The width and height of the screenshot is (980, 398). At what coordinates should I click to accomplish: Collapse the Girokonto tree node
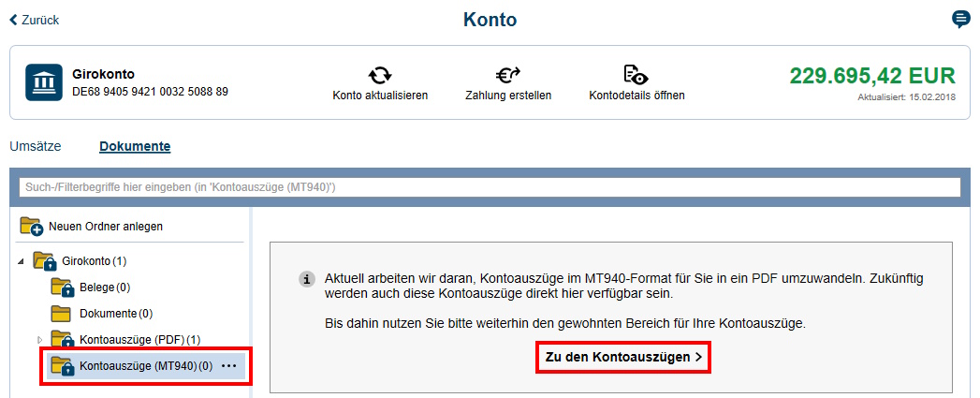pyautogui.click(x=22, y=261)
